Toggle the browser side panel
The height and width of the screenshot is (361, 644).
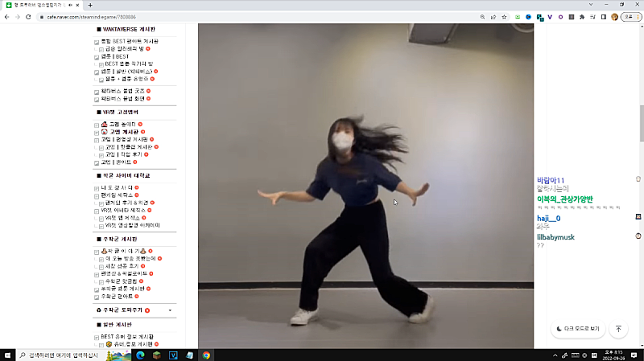(x=603, y=17)
